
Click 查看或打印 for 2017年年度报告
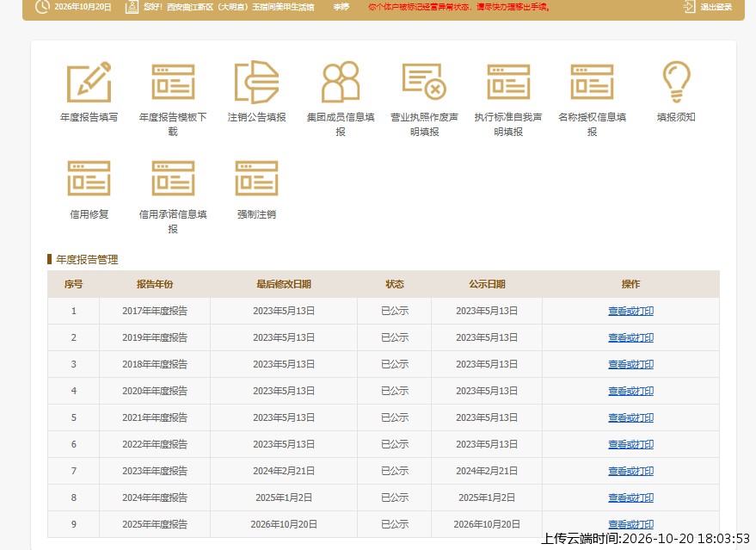point(630,312)
